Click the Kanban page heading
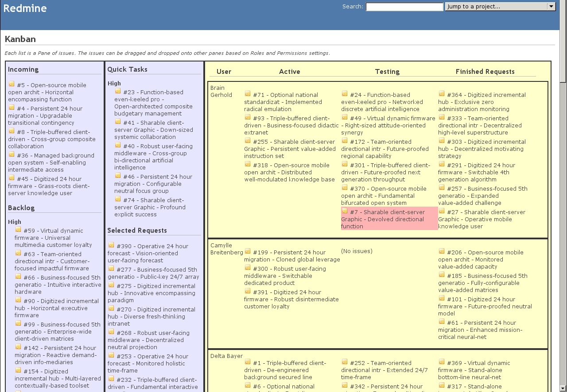 (20, 39)
